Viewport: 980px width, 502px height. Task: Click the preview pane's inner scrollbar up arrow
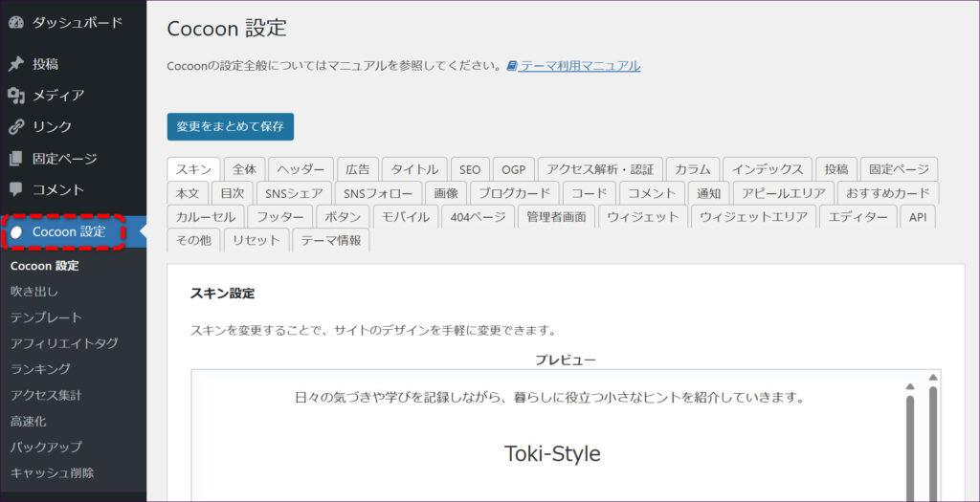tap(909, 386)
